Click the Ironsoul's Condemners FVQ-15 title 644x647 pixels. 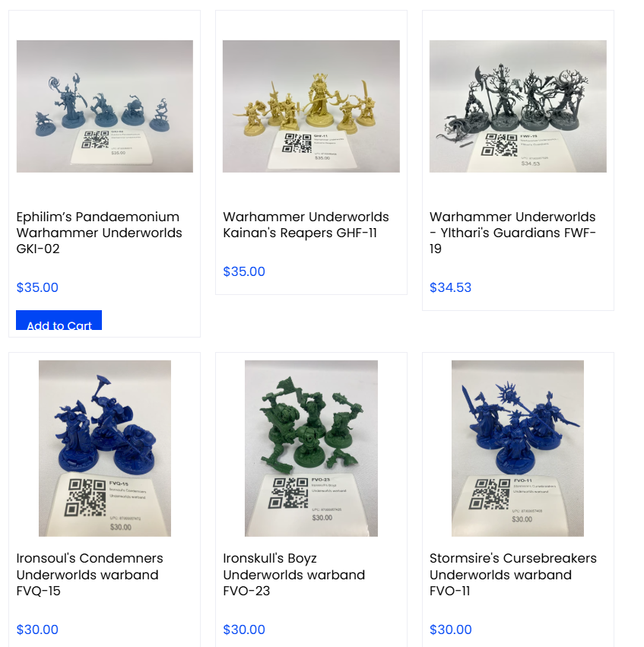[90, 574]
